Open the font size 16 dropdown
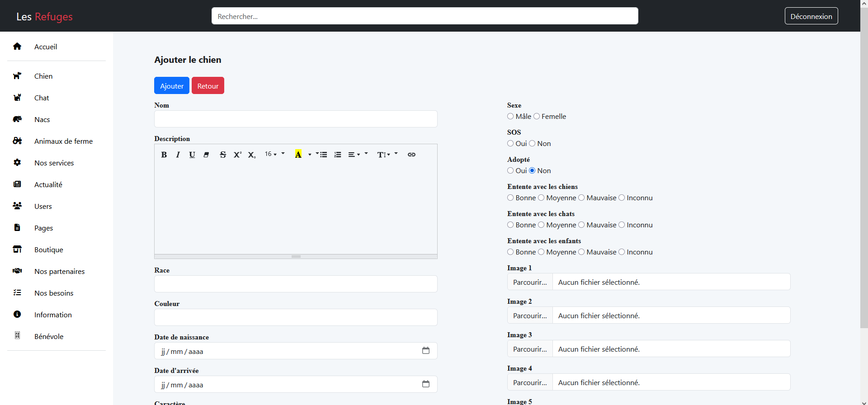The image size is (868, 405). 271,154
